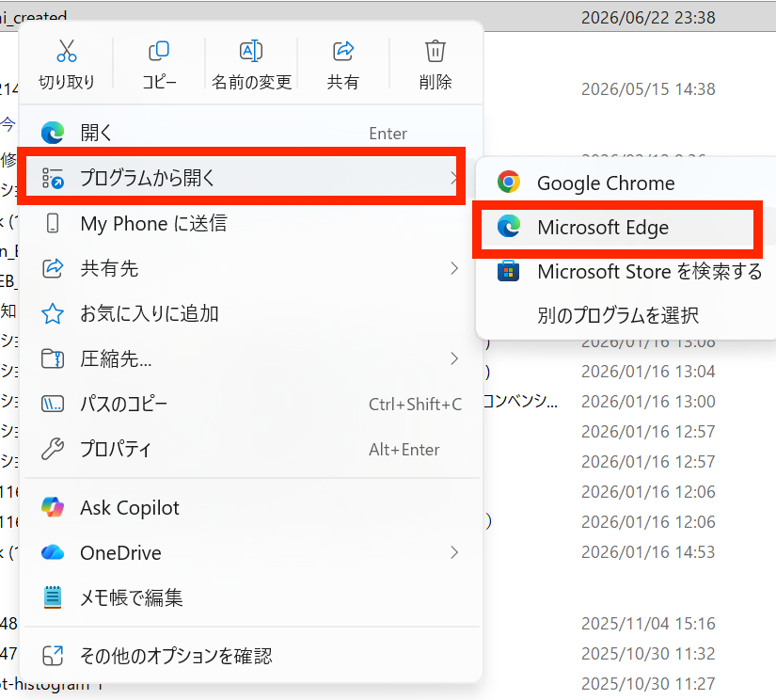Click the date 2025/10/30 11:32
776x700 pixels.
[648, 654]
